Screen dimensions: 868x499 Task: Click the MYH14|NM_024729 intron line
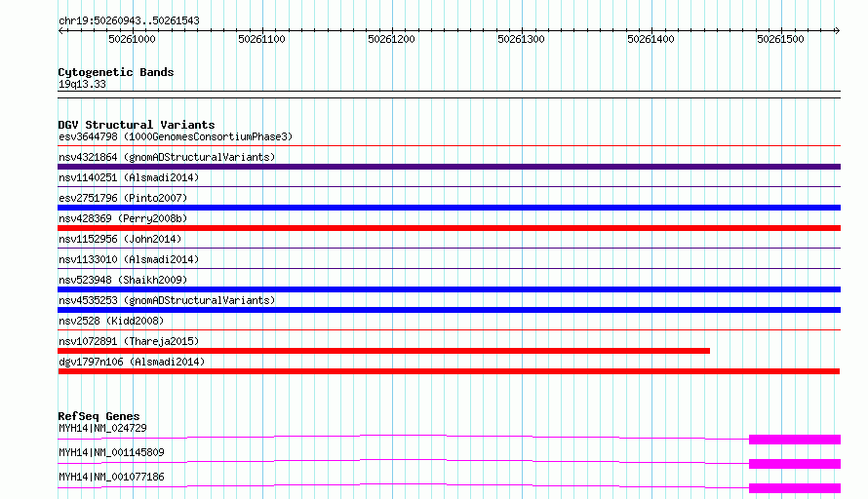pos(403,436)
